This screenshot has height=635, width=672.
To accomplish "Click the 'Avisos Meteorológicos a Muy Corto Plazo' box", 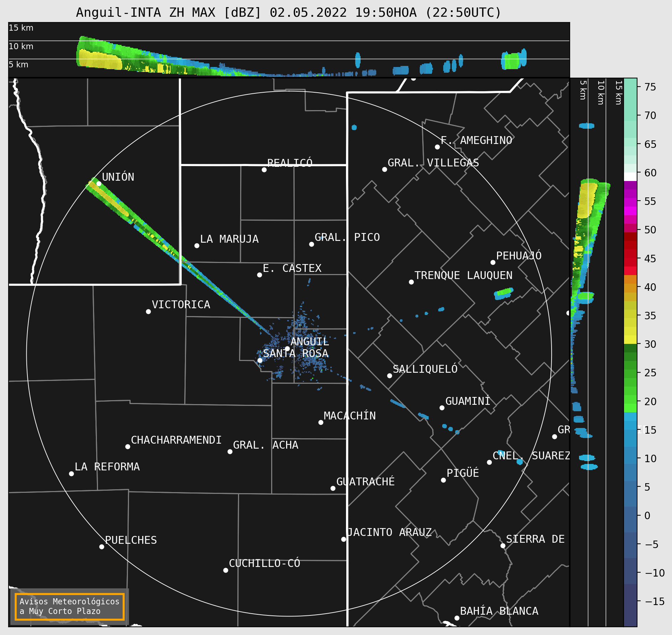I will pyautogui.click(x=70, y=607).
